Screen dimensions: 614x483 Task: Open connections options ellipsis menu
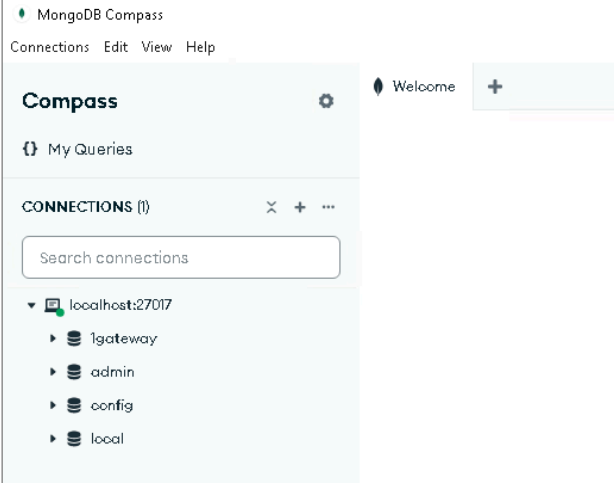327,207
